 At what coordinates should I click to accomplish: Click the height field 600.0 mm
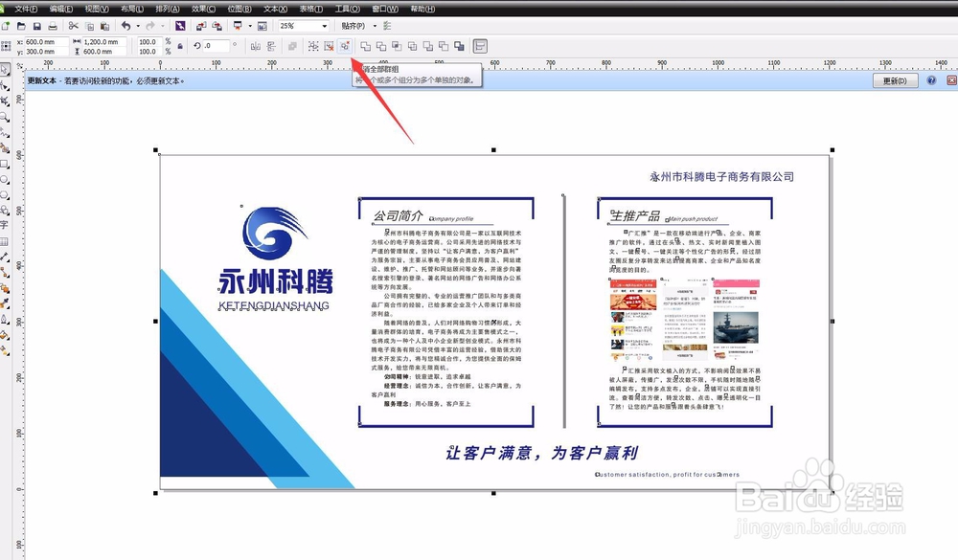click(103, 52)
